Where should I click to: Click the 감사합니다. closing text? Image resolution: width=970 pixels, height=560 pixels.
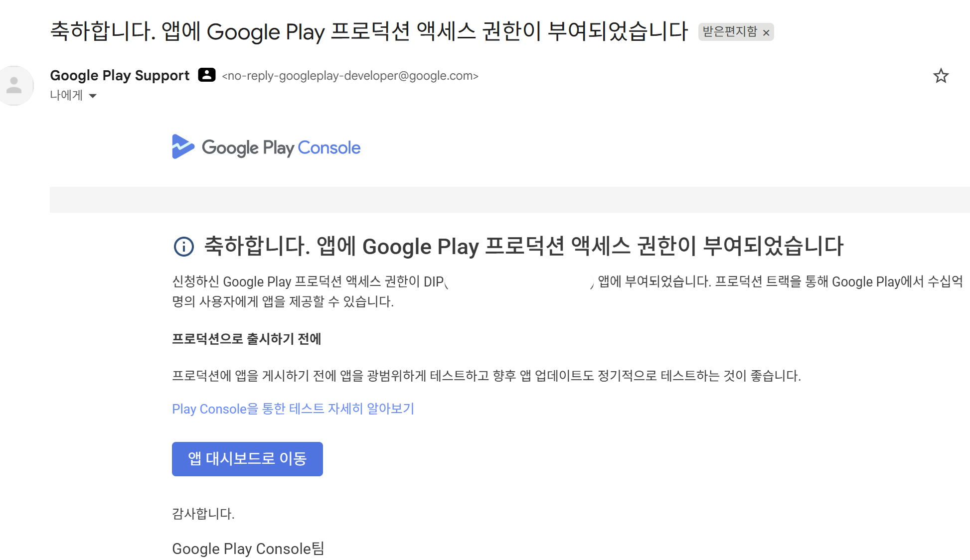coord(203,514)
